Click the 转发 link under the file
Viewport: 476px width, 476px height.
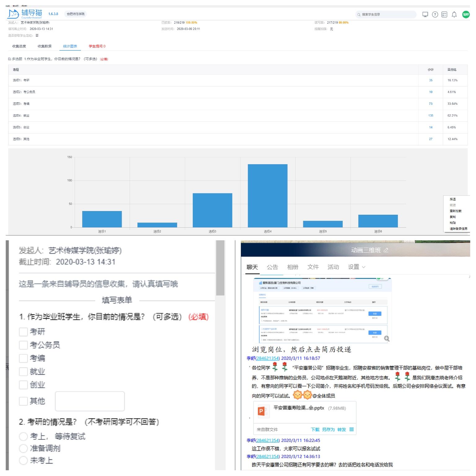pos(342,429)
